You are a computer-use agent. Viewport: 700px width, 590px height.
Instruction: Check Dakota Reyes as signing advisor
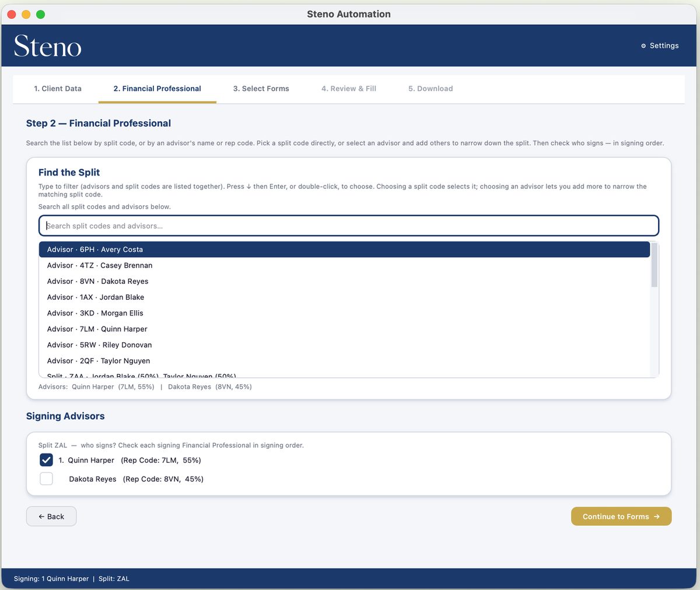pyautogui.click(x=46, y=479)
